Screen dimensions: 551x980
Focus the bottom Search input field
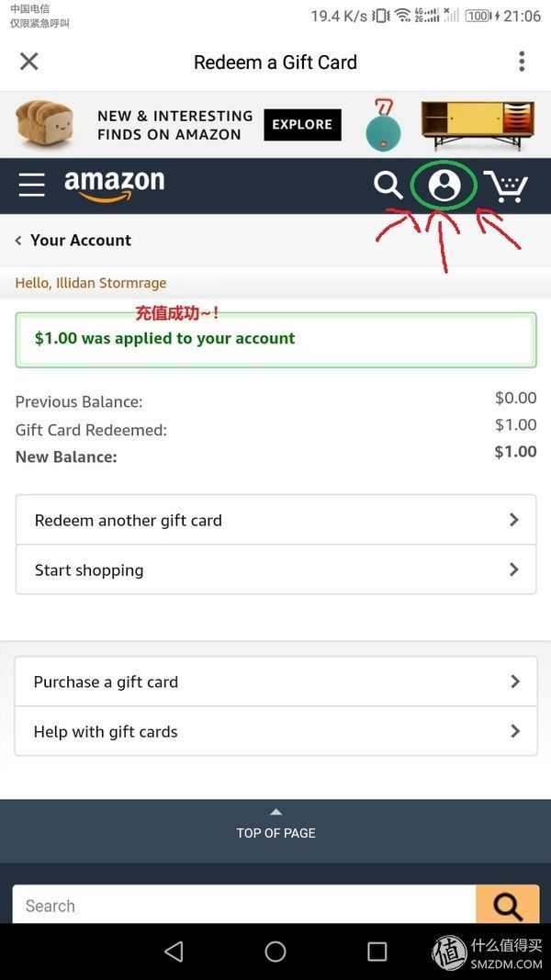click(244, 906)
